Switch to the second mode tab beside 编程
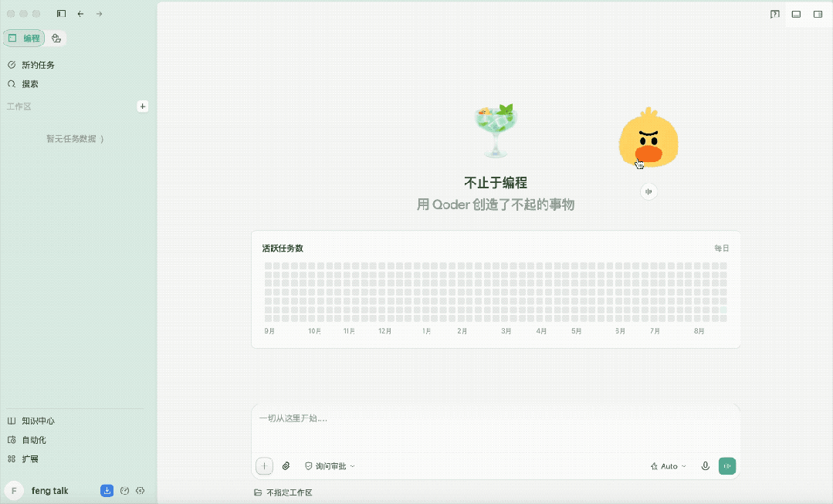Image resolution: width=833 pixels, height=504 pixels. [x=56, y=39]
